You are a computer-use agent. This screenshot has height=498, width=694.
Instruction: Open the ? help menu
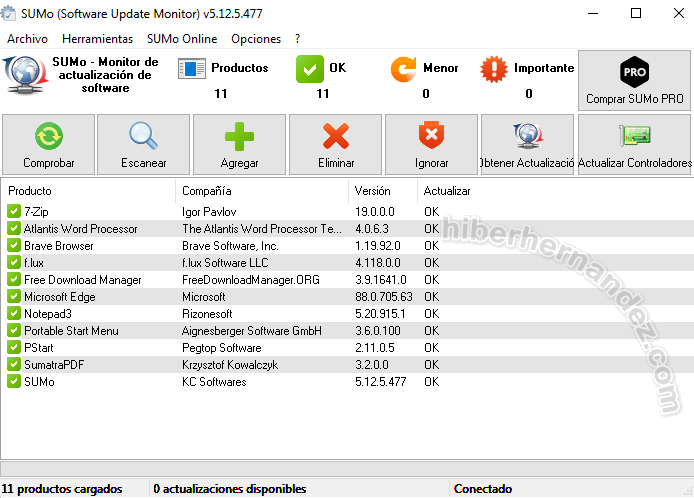coord(297,39)
